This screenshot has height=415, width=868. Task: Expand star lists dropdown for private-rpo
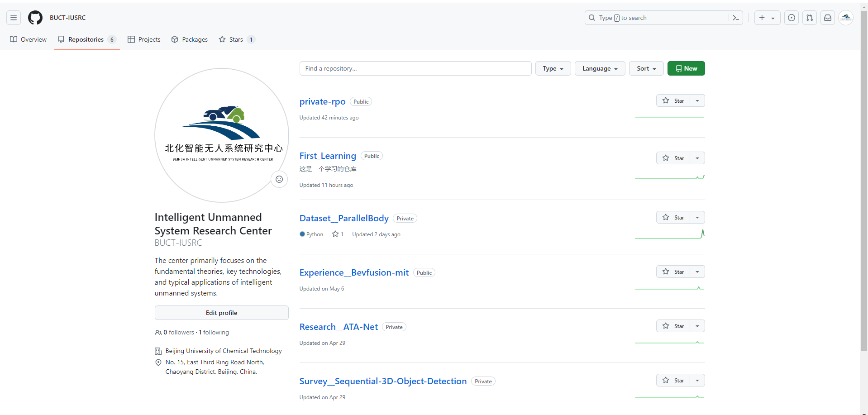(x=697, y=100)
